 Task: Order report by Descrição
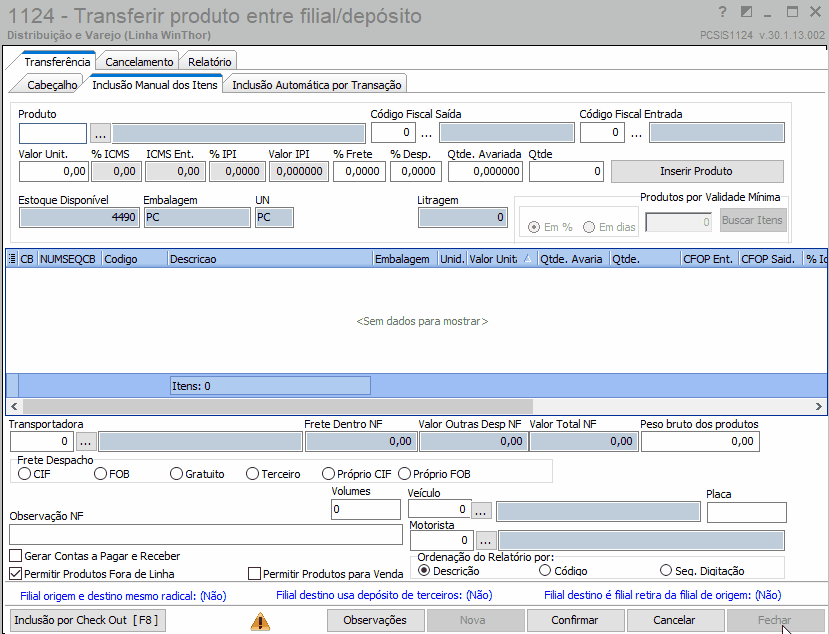click(424, 571)
